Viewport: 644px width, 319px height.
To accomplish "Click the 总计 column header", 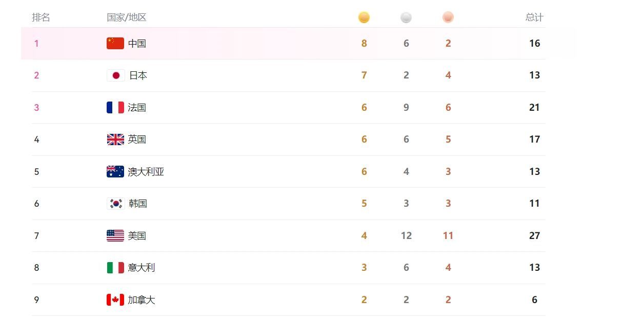I will (x=534, y=17).
